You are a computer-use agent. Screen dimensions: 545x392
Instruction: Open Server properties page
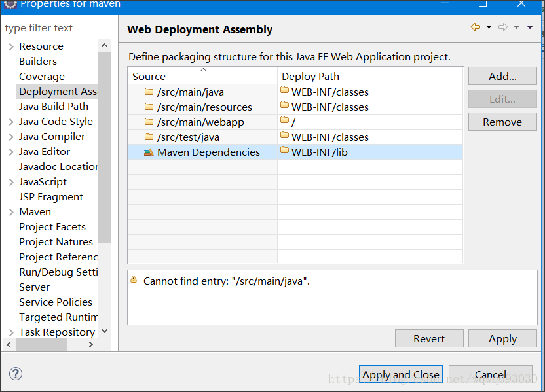click(35, 287)
